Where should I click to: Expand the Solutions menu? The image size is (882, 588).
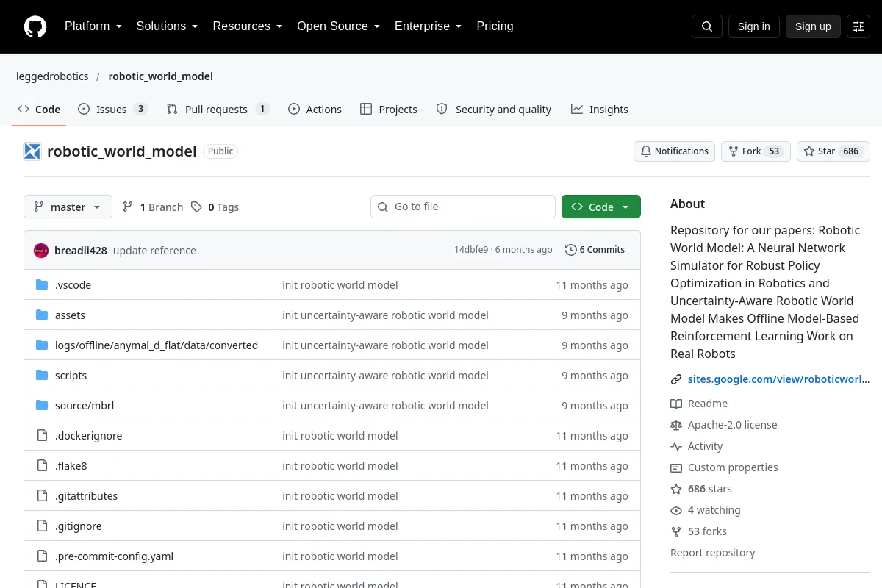point(168,26)
